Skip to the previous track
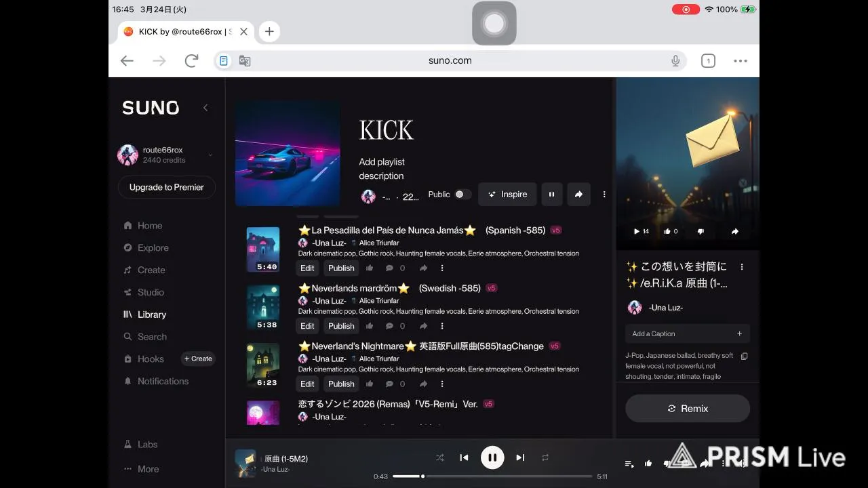 464,457
